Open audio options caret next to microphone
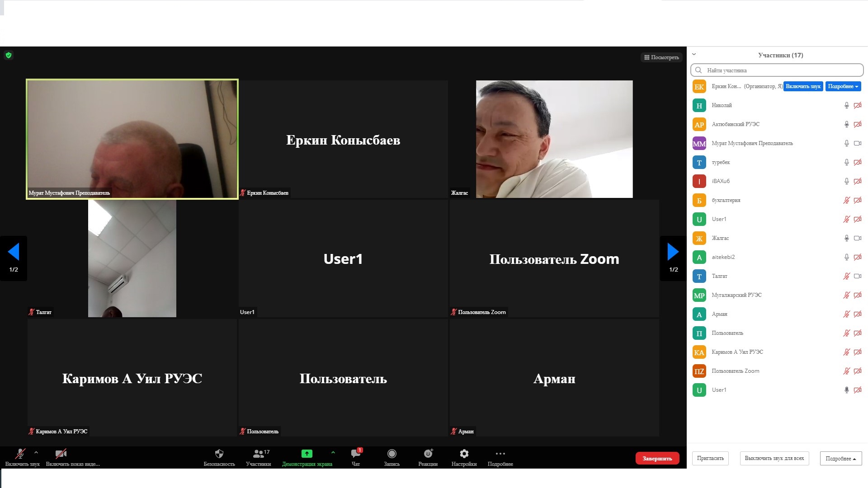This screenshot has height=488, width=868. 36,452
